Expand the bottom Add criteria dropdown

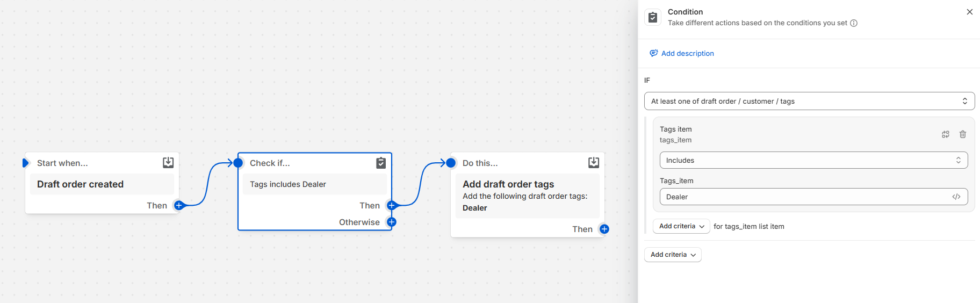673,255
